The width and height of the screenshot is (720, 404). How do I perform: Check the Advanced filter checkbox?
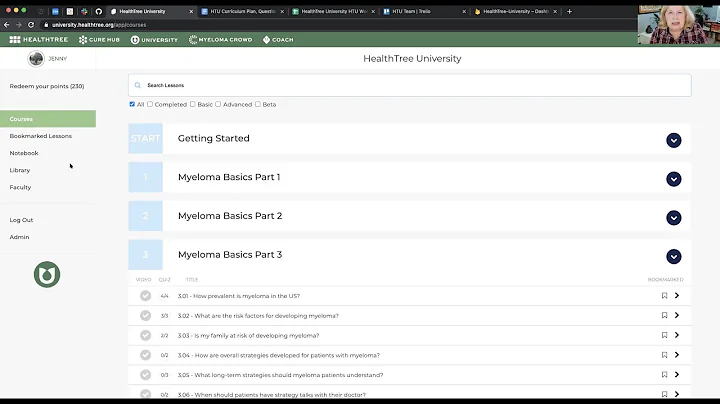(x=218, y=104)
